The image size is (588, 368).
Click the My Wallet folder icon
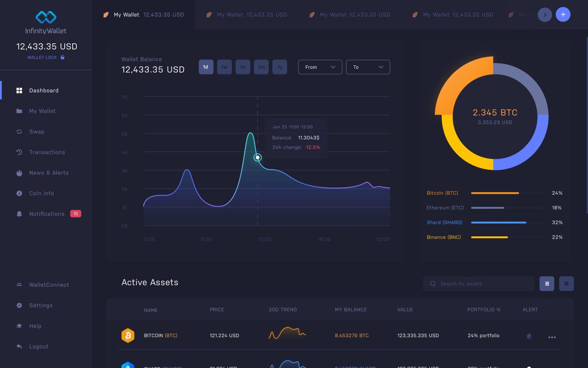tap(19, 111)
